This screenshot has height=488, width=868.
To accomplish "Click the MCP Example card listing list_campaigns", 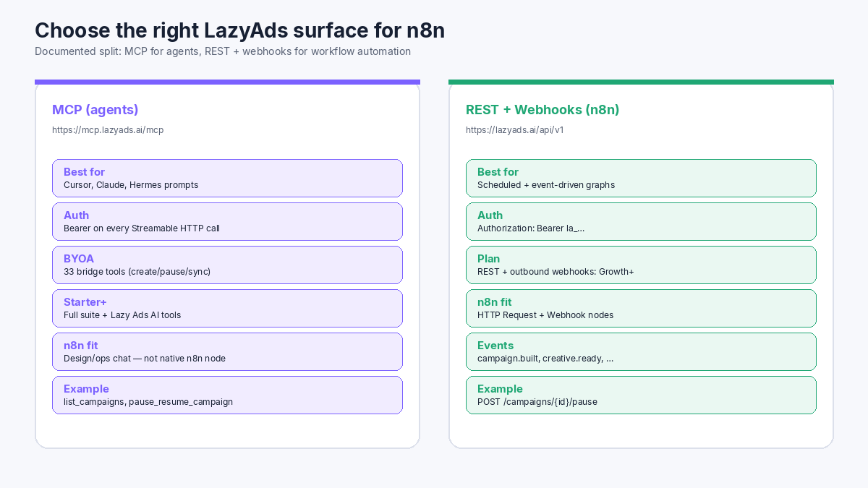I will point(227,395).
